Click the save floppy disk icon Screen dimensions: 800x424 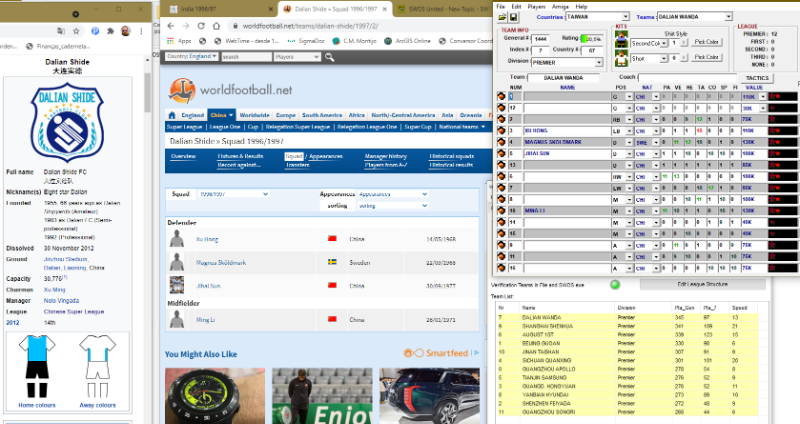click(513, 17)
